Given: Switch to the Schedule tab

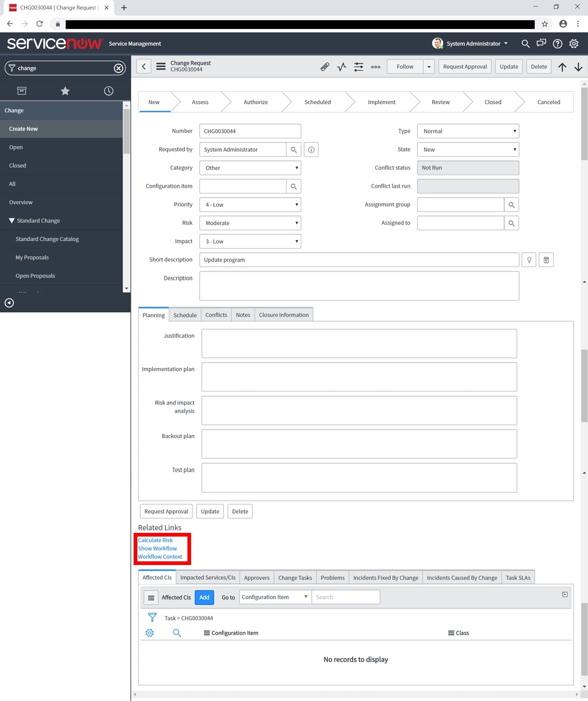Looking at the screenshot, I should [185, 315].
